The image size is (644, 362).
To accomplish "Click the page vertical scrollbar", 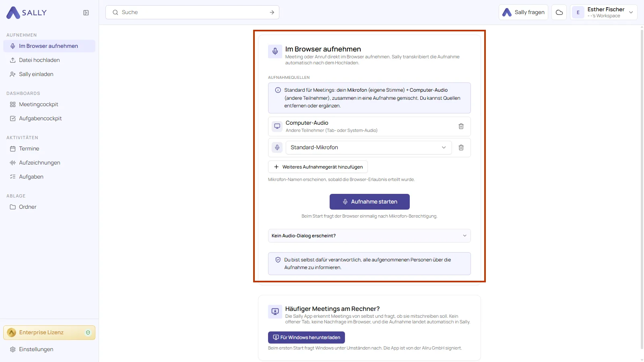I will click(642, 189).
